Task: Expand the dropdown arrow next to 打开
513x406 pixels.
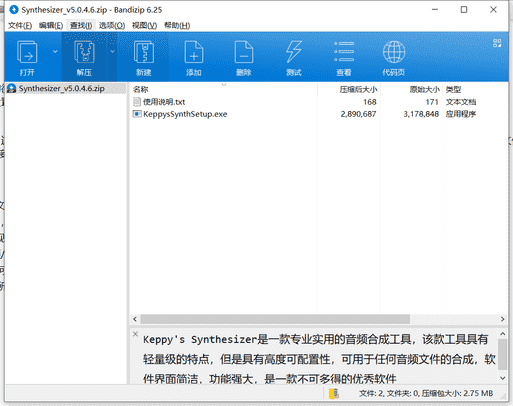Action: click(55, 52)
